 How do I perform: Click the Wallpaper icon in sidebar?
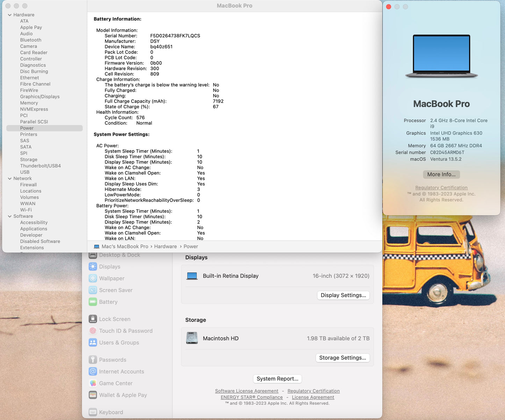pyautogui.click(x=93, y=279)
